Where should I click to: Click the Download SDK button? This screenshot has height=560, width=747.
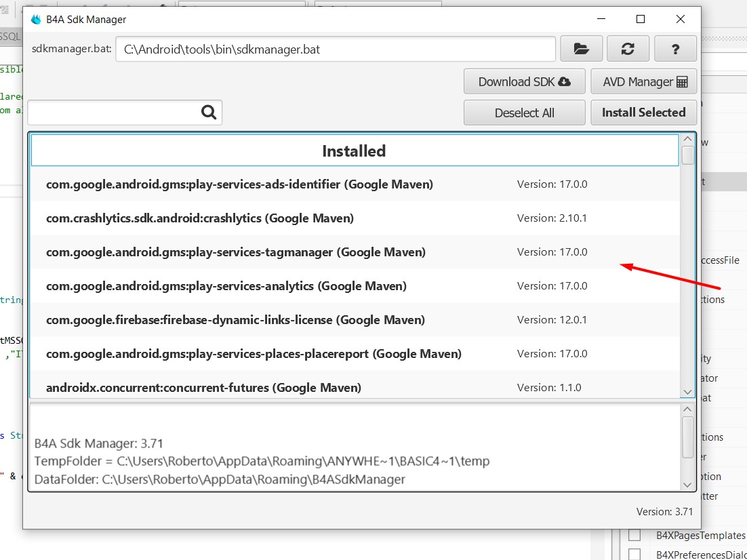click(524, 81)
